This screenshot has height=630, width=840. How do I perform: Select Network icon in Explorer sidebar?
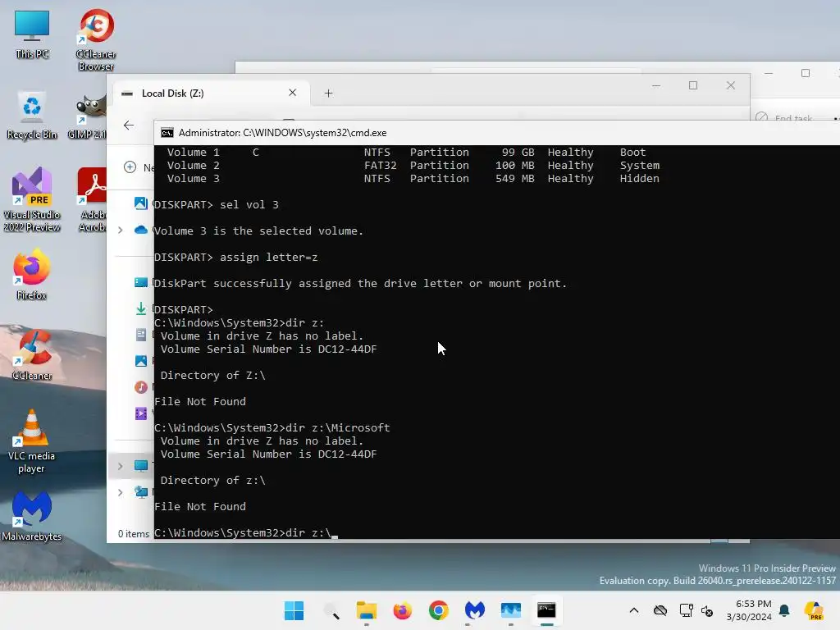click(141, 492)
